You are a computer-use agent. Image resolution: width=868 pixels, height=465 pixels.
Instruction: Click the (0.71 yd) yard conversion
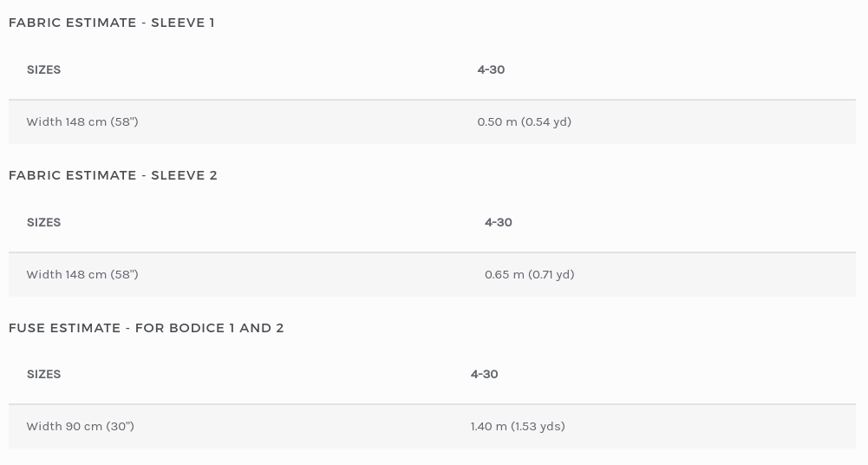coord(551,274)
